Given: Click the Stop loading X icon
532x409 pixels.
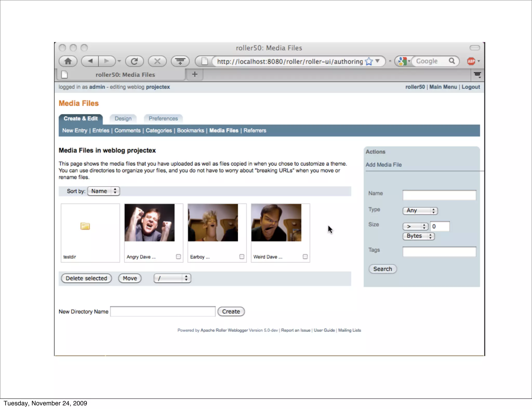Looking at the screenshot, I should click(x=157, y=61).
